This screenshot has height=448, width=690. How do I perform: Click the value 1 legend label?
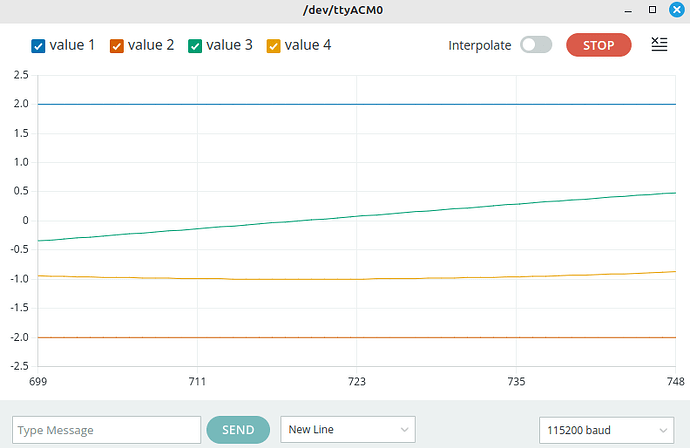(72, 45)
